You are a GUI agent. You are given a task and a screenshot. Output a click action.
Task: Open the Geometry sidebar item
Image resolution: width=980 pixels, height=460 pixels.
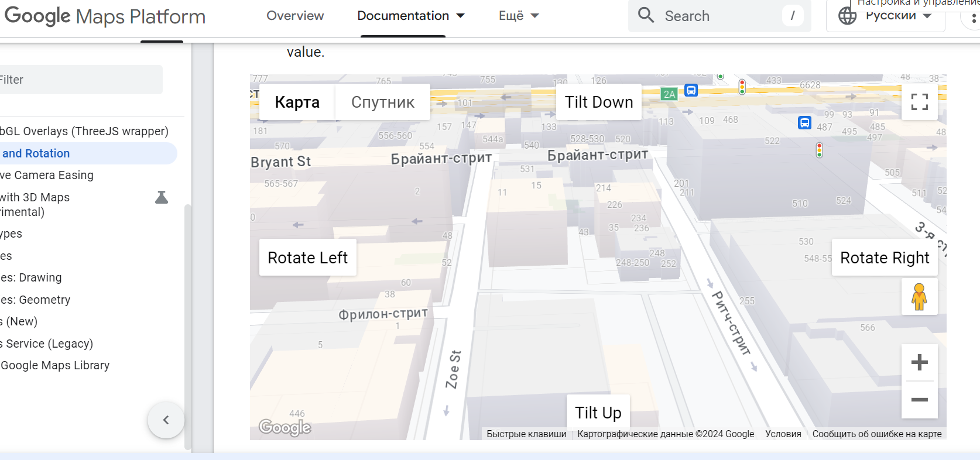pyautogui.click(x=35, y=300)
